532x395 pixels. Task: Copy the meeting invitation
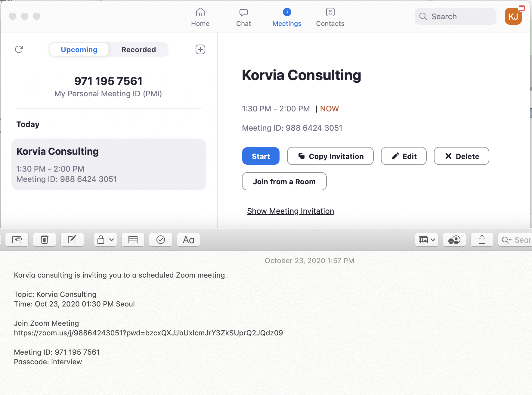(x=330, y=156)
